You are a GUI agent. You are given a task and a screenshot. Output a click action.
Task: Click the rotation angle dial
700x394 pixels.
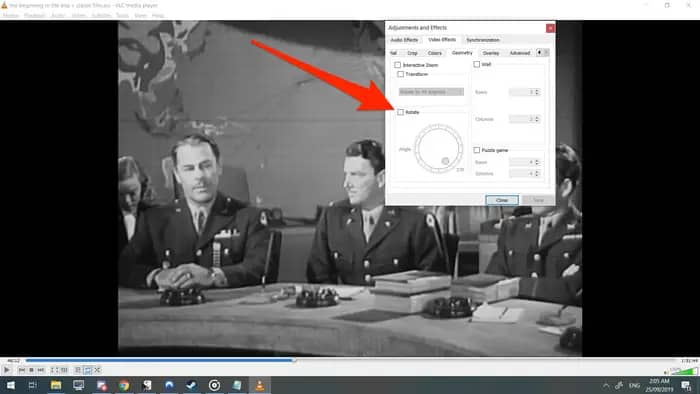tap(438, 149)
